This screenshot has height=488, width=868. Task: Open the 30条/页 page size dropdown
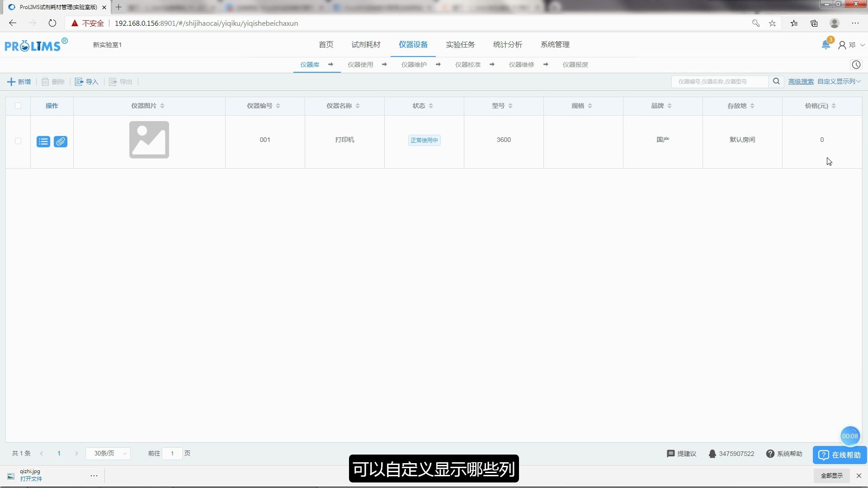[108, 453]
